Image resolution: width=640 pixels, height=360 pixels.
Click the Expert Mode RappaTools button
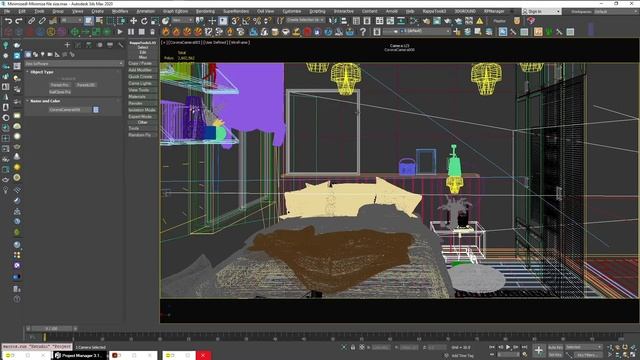[x=142, y=116]
